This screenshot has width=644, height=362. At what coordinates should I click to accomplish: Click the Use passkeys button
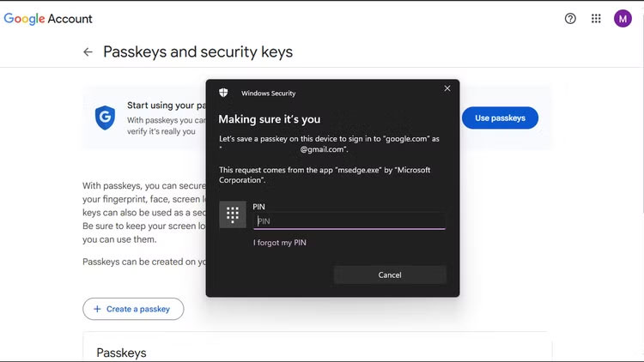coord(500,118)
